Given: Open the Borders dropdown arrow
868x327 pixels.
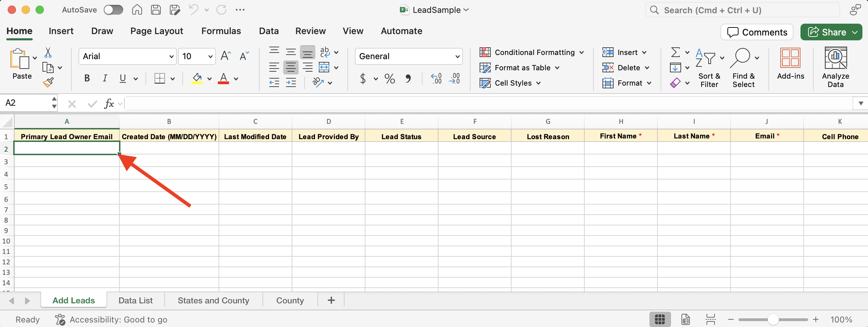Looking at the screenshot, I should (173, 79).
